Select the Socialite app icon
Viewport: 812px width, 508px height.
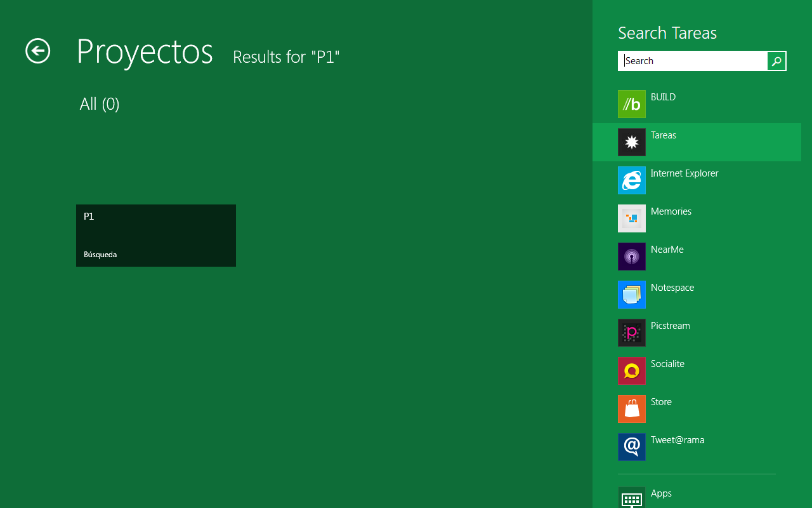point(631,371)
